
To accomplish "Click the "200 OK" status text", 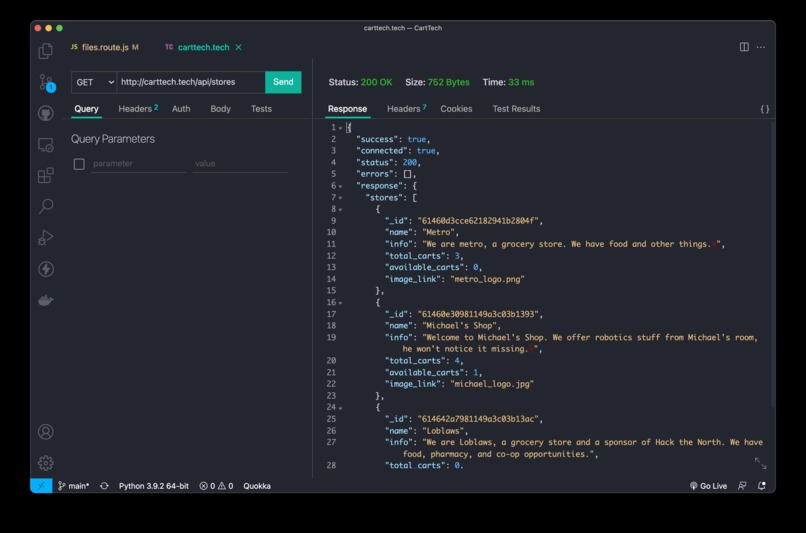I will point(376,82).
